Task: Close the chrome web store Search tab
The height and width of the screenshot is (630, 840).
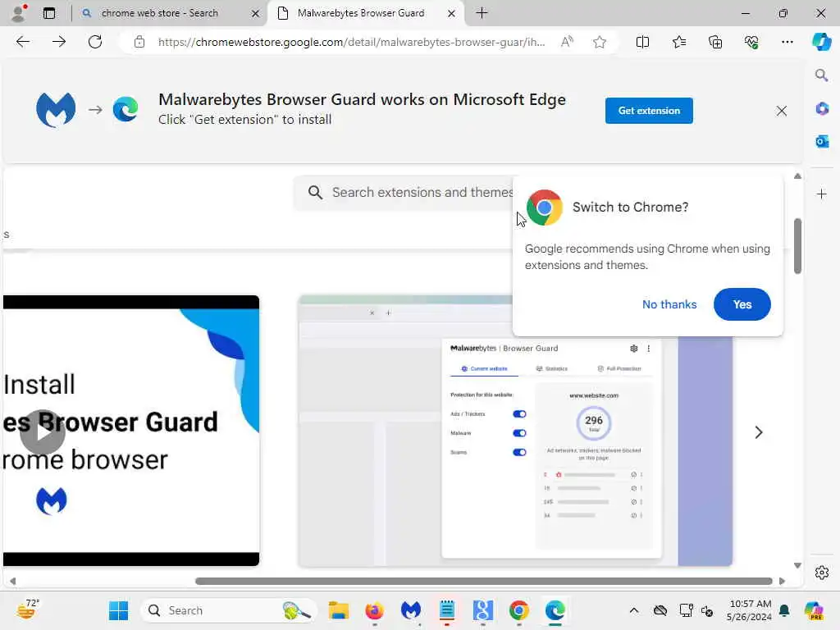Action: point(256,13)
